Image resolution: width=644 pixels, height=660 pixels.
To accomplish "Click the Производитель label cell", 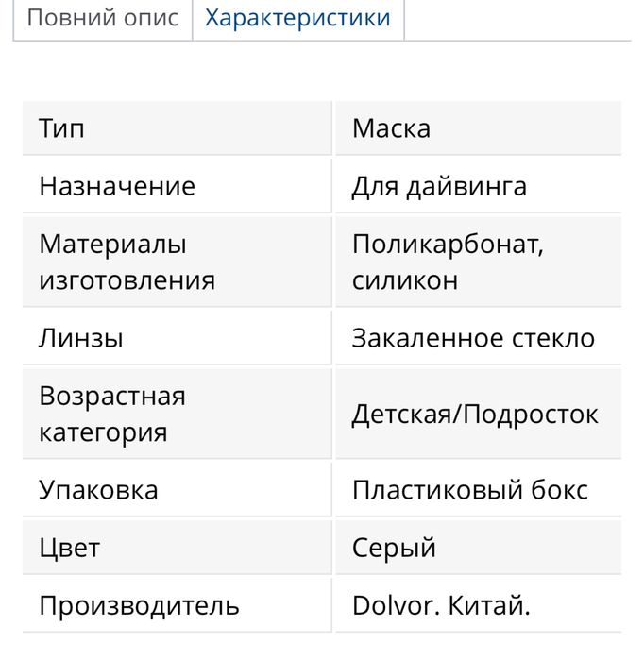I will point(139,605).
